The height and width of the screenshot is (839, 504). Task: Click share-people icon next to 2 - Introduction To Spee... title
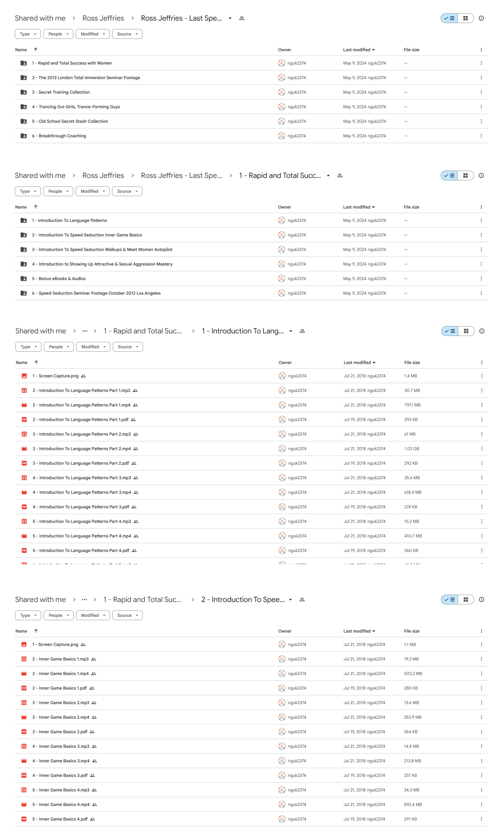tap(302, 599)
